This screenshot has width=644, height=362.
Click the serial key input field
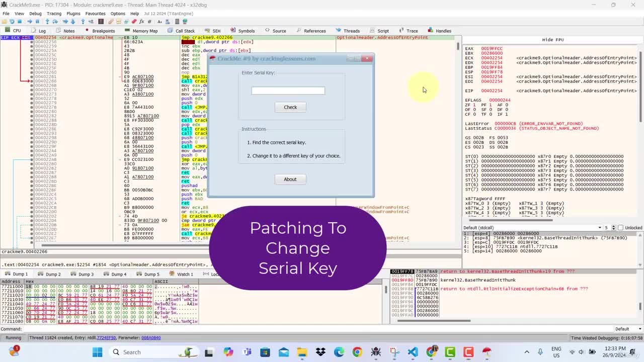288,90
